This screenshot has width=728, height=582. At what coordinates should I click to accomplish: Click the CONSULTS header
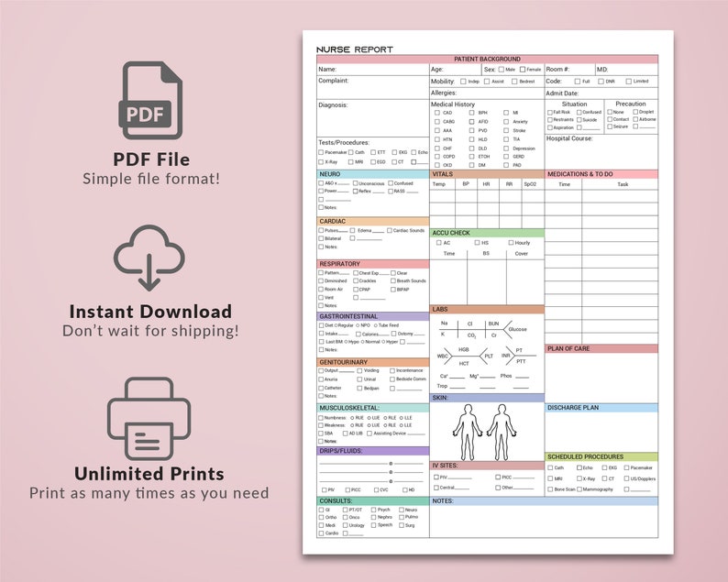(373, 501)
